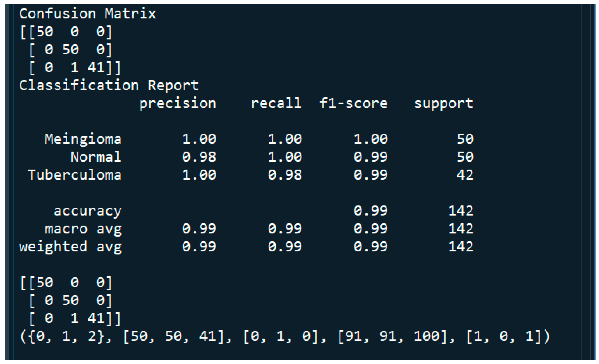Click the weighted avg support value 142
Screen dimensions: 599x364
[x=461, y=247]
